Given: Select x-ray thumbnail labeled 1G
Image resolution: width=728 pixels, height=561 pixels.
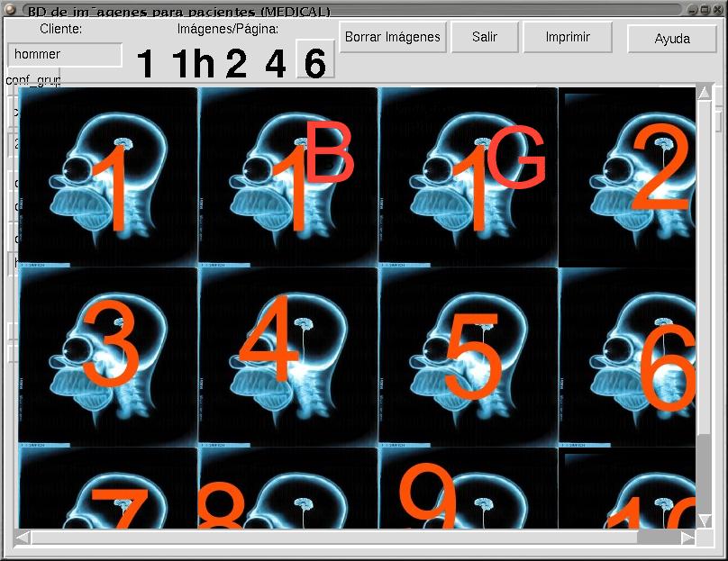Looking at the screenshot, I should click(x=468, y=176).
